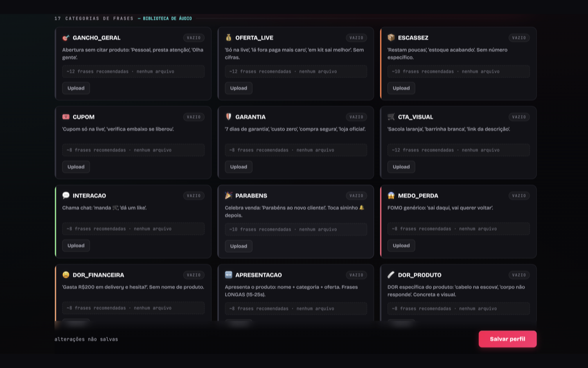Image resolution: width=588 pixels, height=368 pixels.
Task: Click the cart emoji in INTERACAO description
Action: tap(115, 208)
